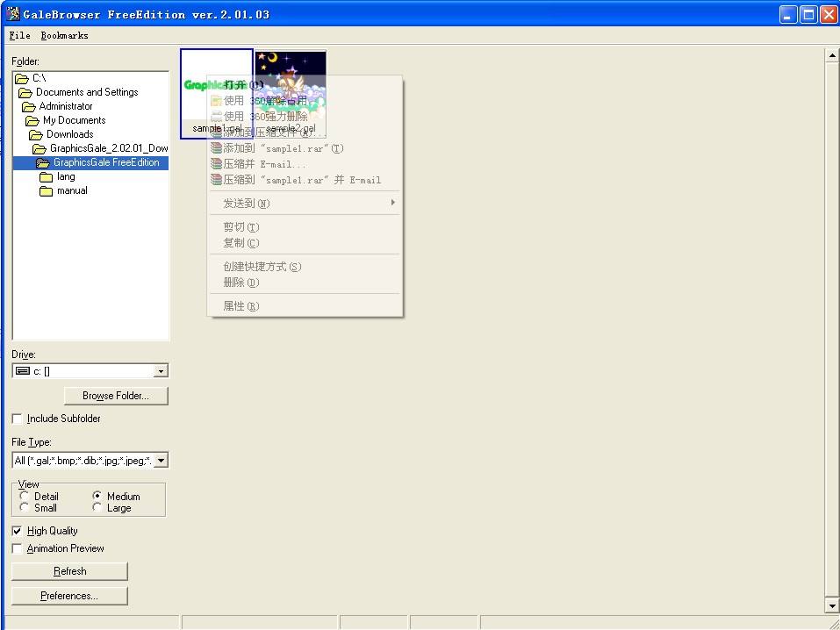Image resolution: width=840 pixels, height=630 pixels.
Task: Choose 删除(D) in context menu
Action: click(x=305, y=283)
